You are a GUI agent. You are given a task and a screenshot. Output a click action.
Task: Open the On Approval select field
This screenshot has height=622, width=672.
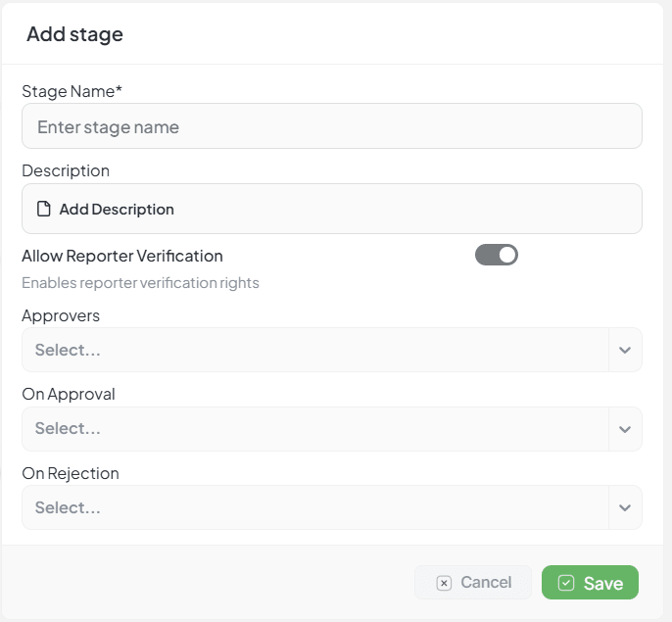pyautogui.click(x=313, y=429)
